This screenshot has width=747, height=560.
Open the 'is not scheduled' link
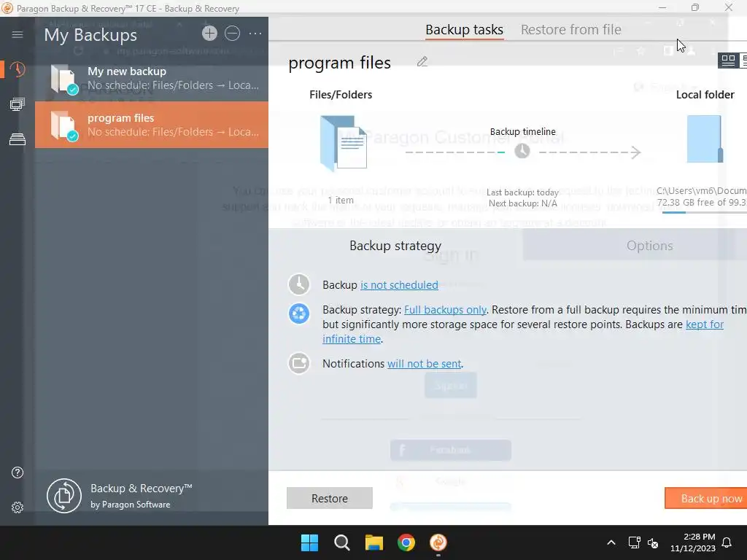pyautogui.click(x=399, y=285)
